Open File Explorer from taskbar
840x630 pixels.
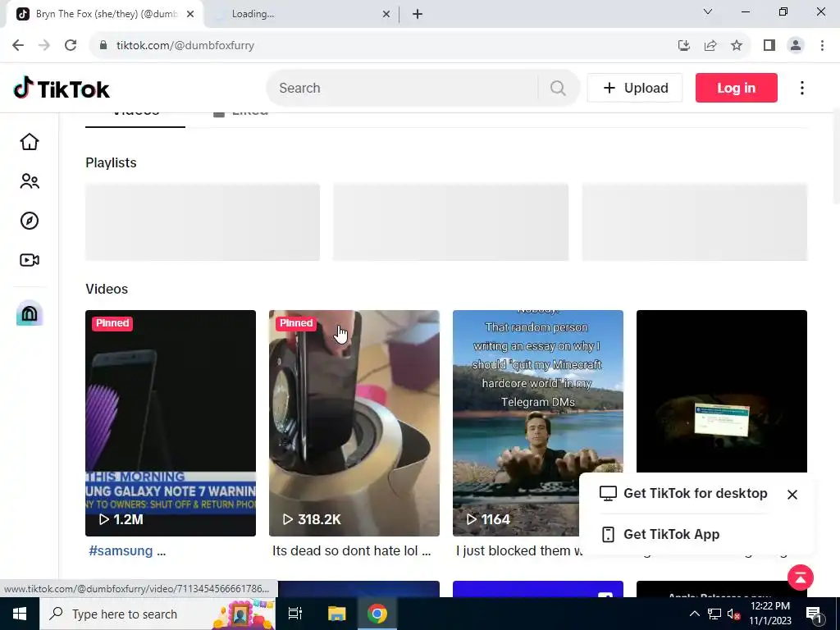point(336,614)
